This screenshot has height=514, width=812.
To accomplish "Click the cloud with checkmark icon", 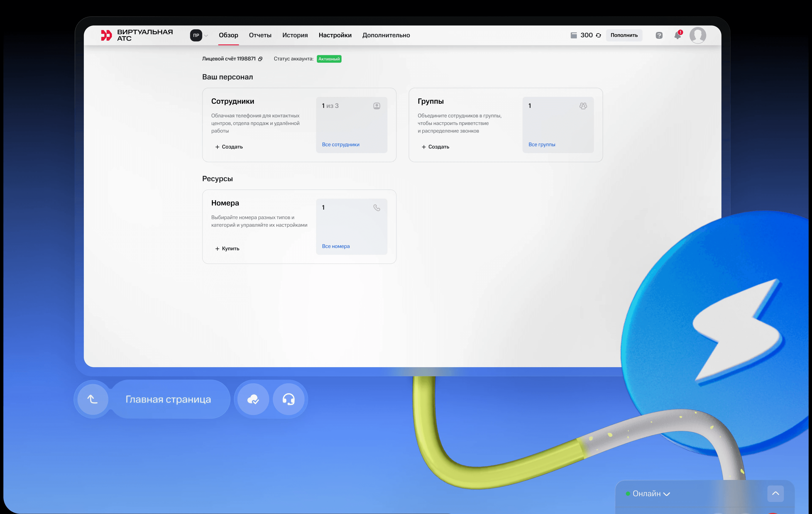I will (253, 399).
